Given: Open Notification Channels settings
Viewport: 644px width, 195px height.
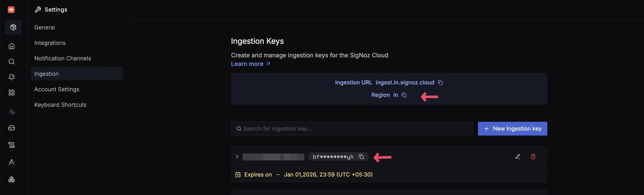Looking at the screenshot, I should pyautogui.click(x=63, y=58).
